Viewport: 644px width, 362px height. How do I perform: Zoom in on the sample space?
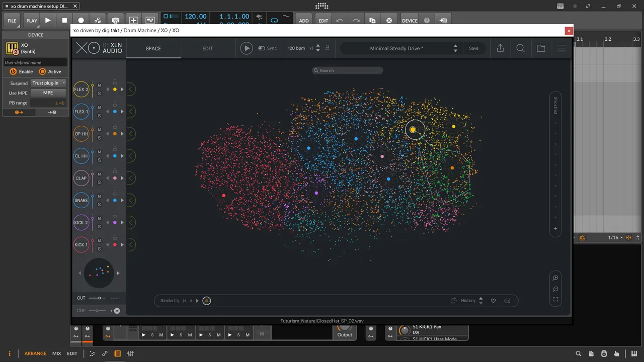coord(555,278)
